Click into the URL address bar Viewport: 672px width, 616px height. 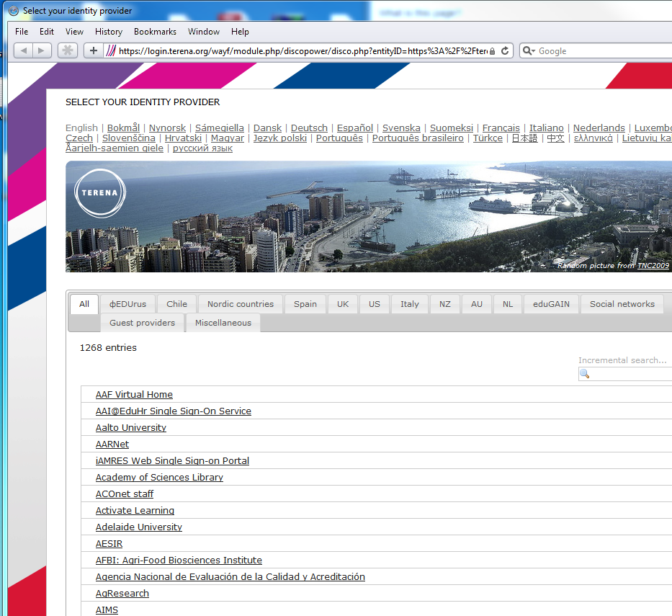[303, 50]
